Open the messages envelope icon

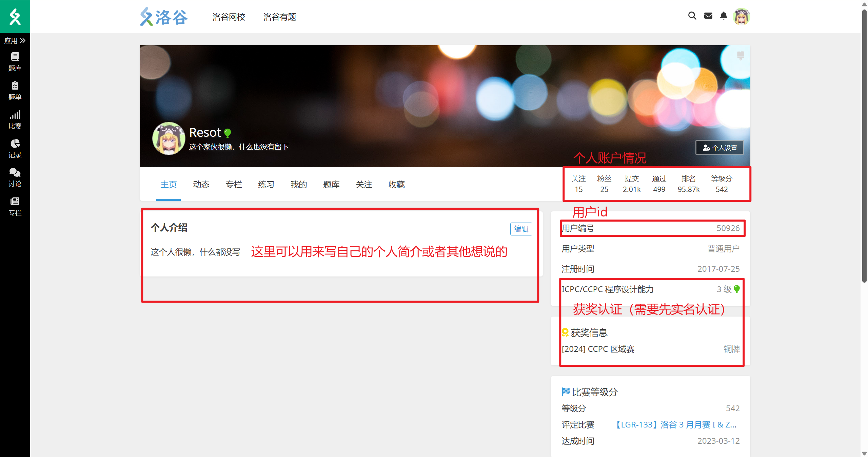[x=708, y=16]
